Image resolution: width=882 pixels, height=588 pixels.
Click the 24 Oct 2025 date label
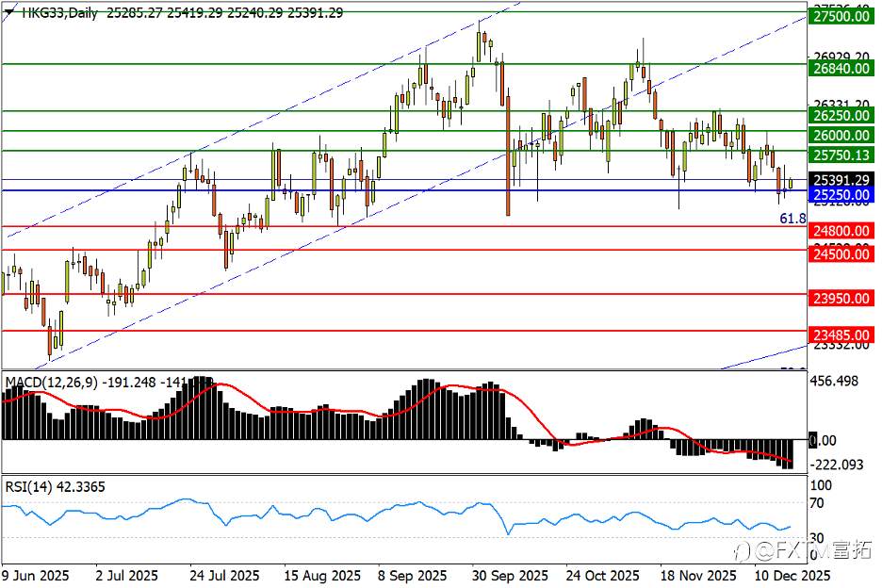(x=602, y=576)
